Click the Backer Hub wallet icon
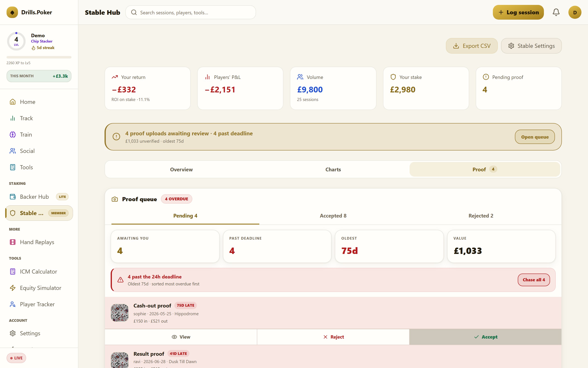 pyautogui.click(x=13, y=197)
